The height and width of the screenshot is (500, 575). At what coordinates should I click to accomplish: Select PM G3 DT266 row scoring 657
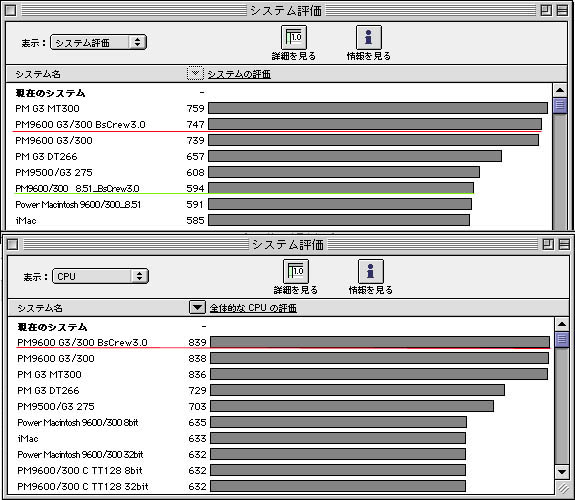pos(279,156)
